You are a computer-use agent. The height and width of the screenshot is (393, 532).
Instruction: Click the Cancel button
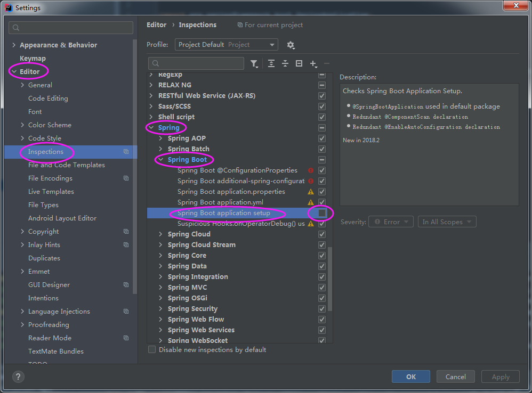click(455, 376)
